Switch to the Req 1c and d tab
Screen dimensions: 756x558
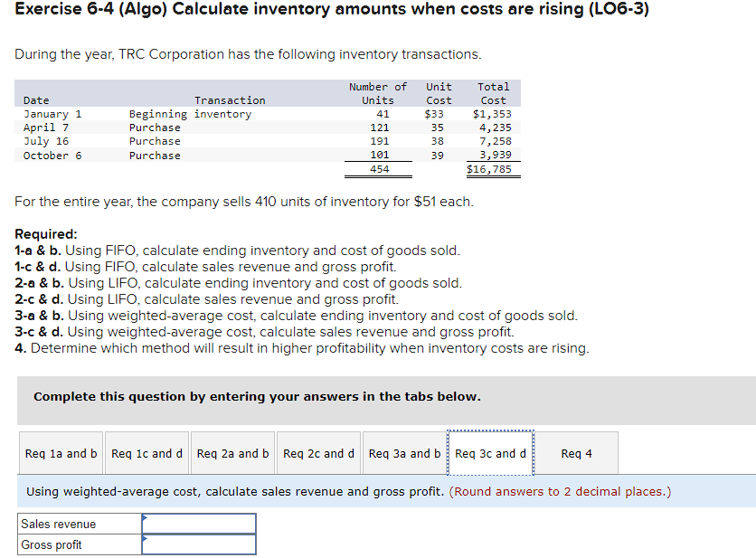click(146, 453)
